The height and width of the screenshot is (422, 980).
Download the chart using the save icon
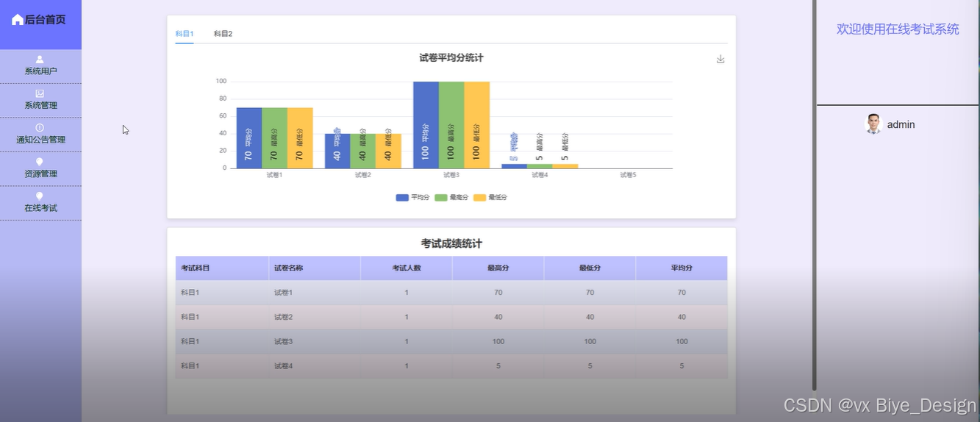tap(720, 59)
